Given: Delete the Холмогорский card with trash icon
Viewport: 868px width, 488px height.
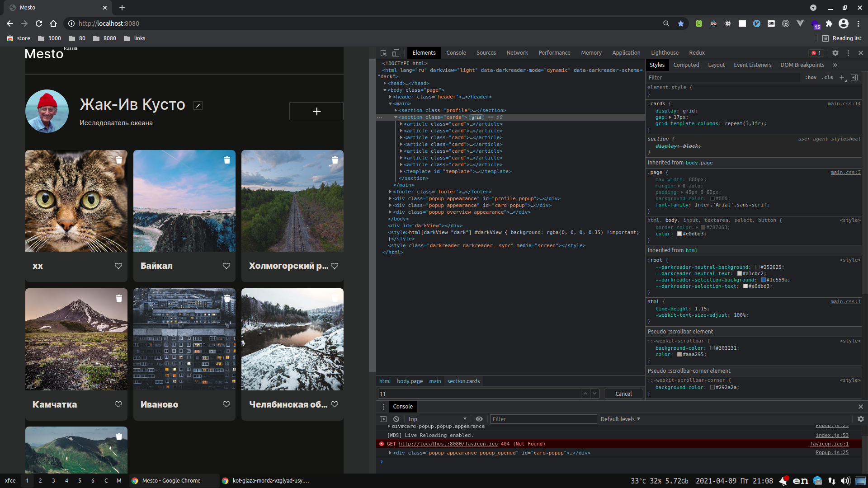Looking at the screenshot, I should [x=335, y=160].
